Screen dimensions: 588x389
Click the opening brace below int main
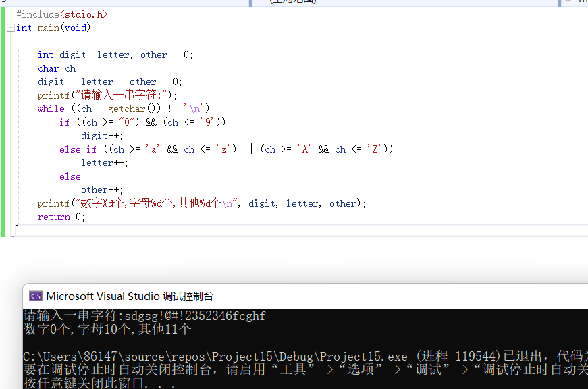tap(20, 41)
